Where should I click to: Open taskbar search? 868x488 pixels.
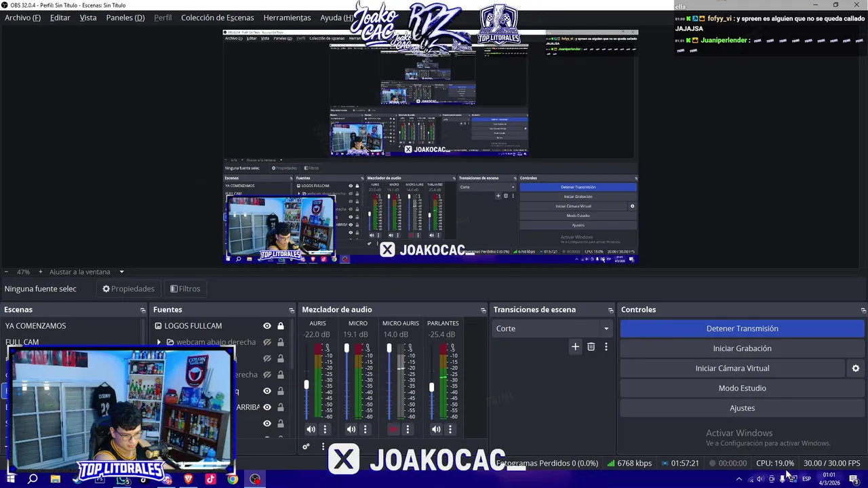pos(33,479)
